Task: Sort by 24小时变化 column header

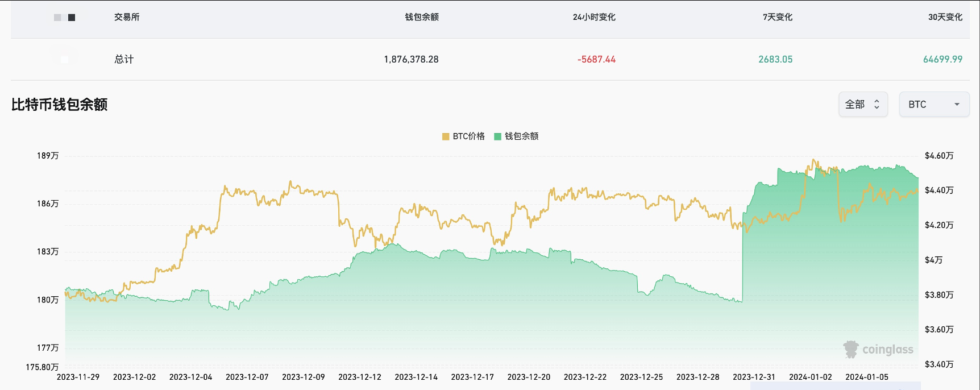Action: click(x=594, y=17)
